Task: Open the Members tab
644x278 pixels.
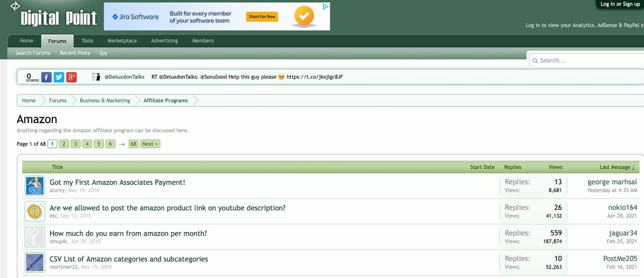Action: pos(203,41)
